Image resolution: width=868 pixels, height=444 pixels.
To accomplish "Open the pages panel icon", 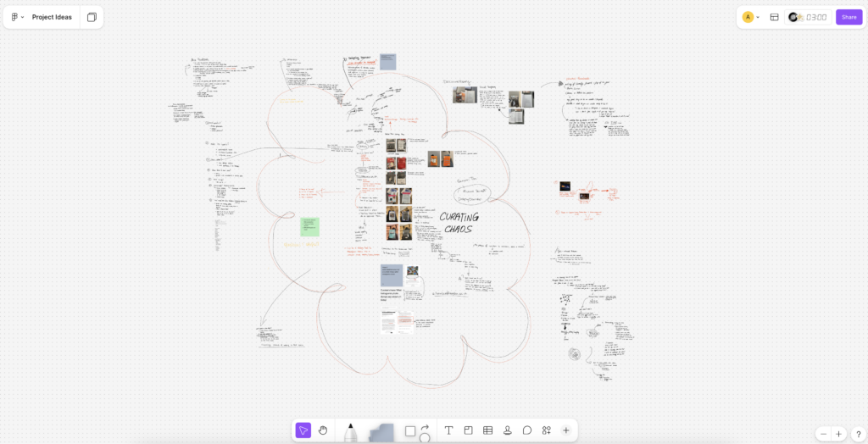I will pyautogui.click(x=92, y=17).
